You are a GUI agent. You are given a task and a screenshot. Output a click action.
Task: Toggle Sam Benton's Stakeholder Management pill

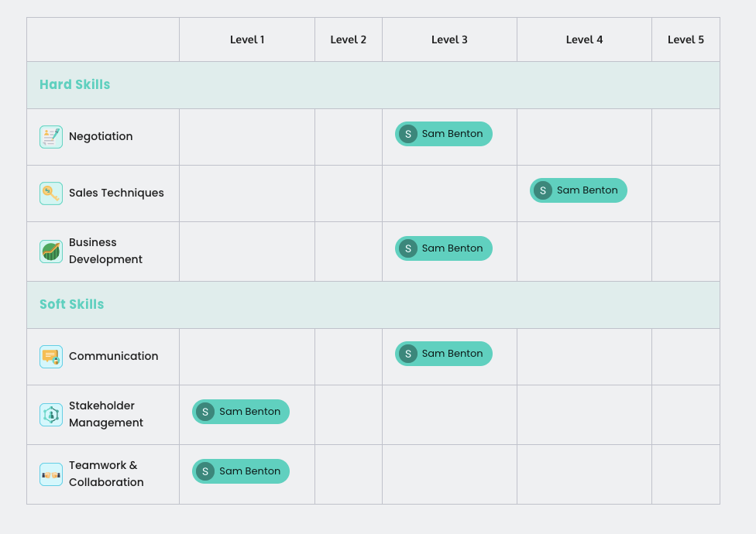[x=240, y=412]
